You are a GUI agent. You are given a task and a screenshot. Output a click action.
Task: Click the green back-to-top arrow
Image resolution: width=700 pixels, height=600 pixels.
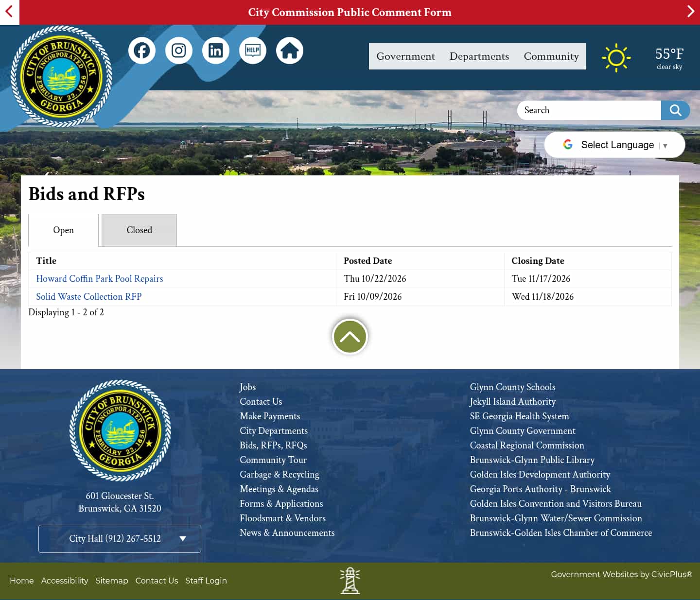click(x=350, y=337)
